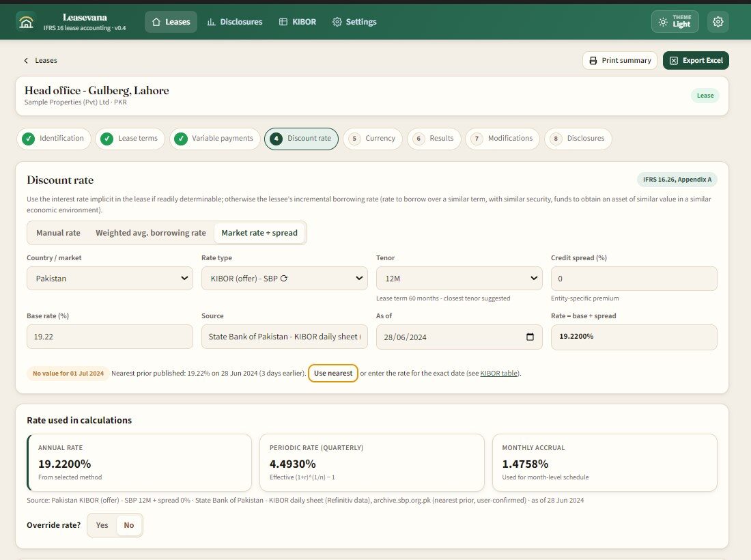Screen dimensions: 751x560
Task: Open the Leases nav item
Action: pos(171,22)
